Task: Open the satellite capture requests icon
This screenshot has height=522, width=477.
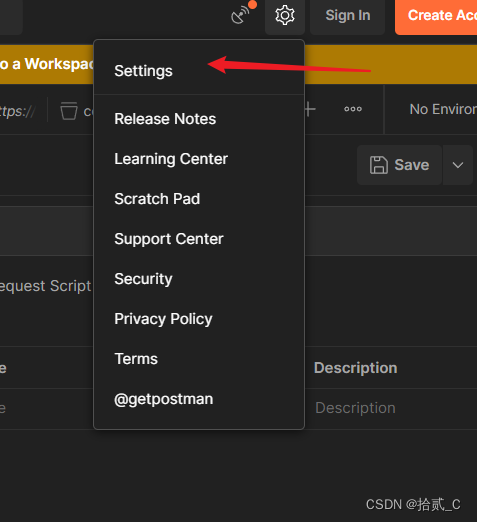Action: click(x=241, y=15)
